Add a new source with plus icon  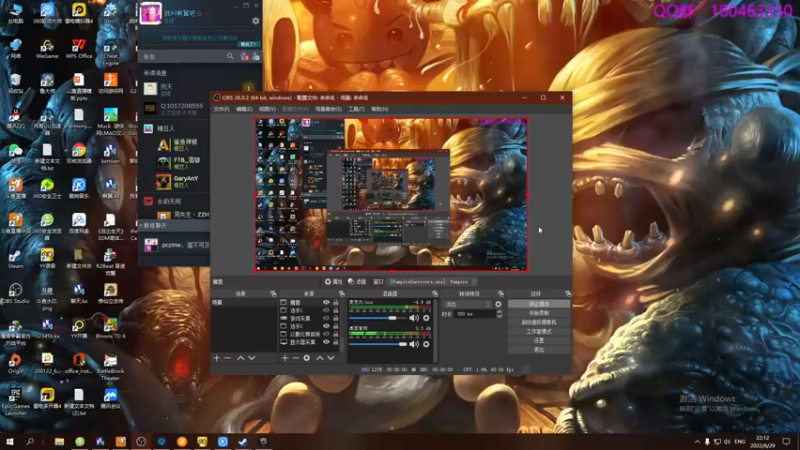(285, 358)
